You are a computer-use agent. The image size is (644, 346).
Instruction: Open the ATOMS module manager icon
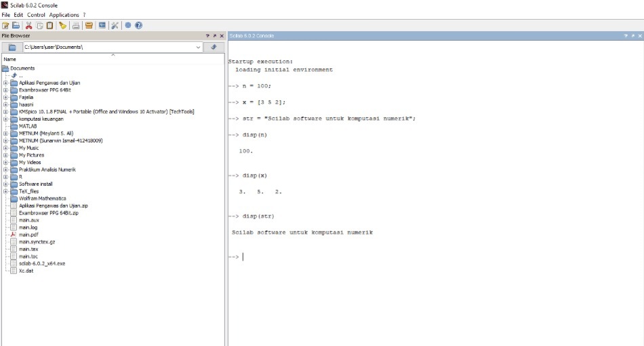click(89, 26)
